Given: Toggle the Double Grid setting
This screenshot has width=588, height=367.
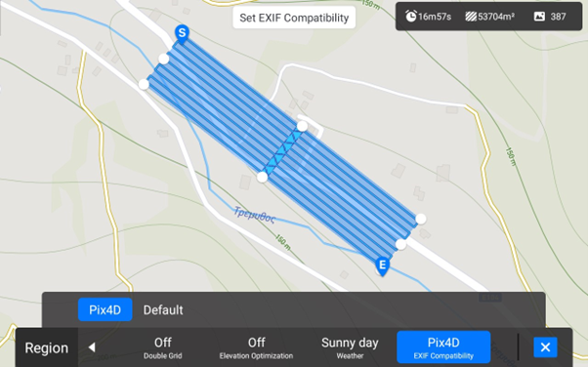Looking at the screenshot, I should [x=163, y=347].
